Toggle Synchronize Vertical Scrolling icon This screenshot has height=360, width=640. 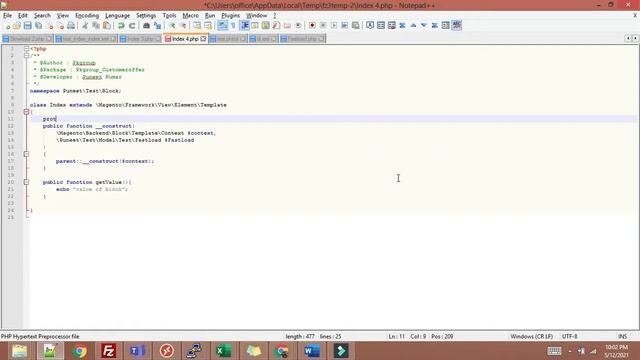coord(197,26)
